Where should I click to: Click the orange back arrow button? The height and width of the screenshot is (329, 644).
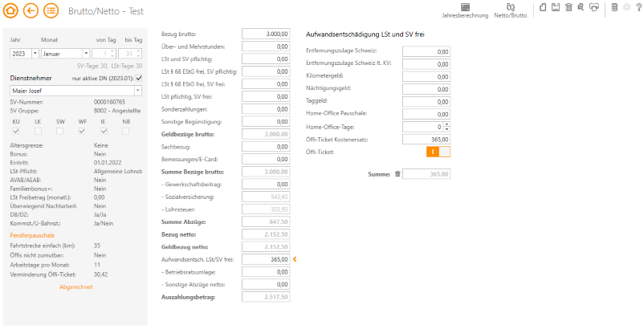[31, 10]
